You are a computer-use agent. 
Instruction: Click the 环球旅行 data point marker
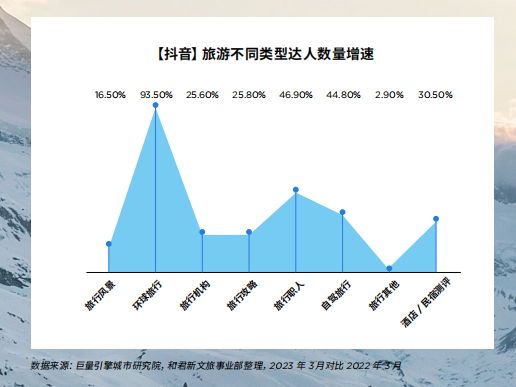point(155,105)
